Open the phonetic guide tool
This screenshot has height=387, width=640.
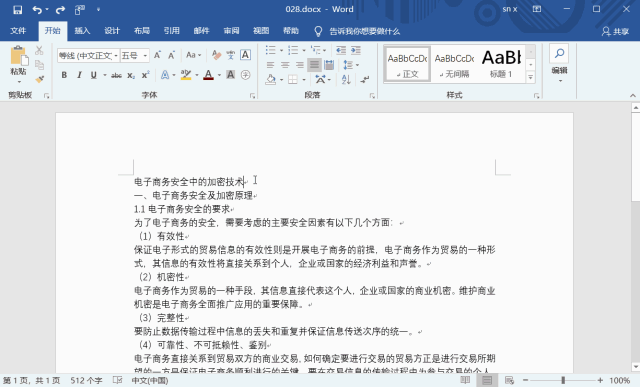pyautogui.click(x=231, y=55)
